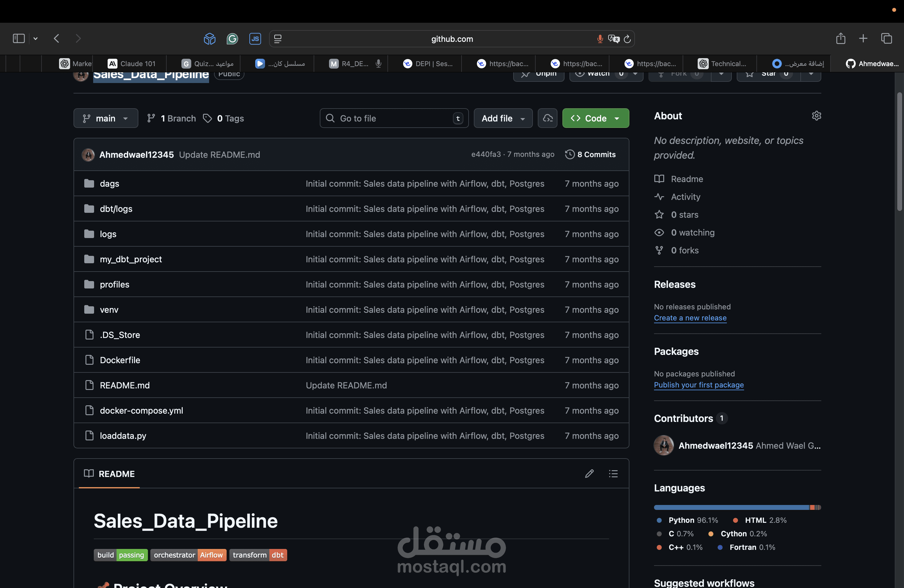Open the Add file dropdown
Image resolution: width=904 pixels, height=588 pixels.
tap(503, 118)
